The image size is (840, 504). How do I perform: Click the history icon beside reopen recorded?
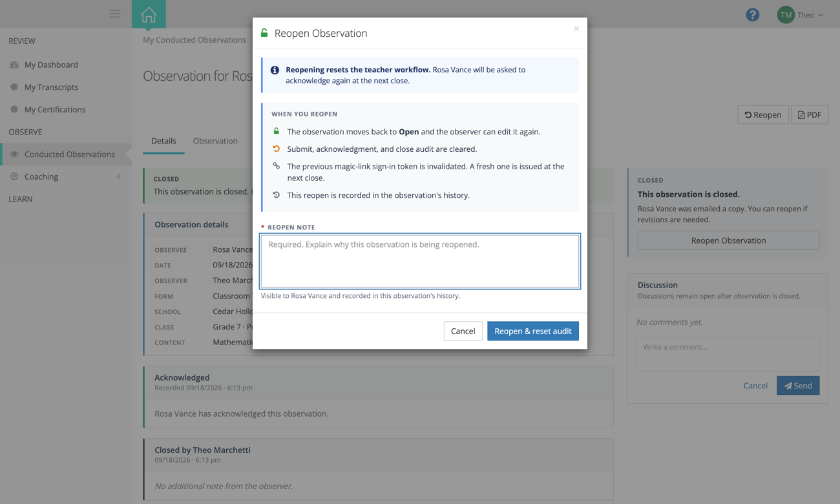point(276,194)
